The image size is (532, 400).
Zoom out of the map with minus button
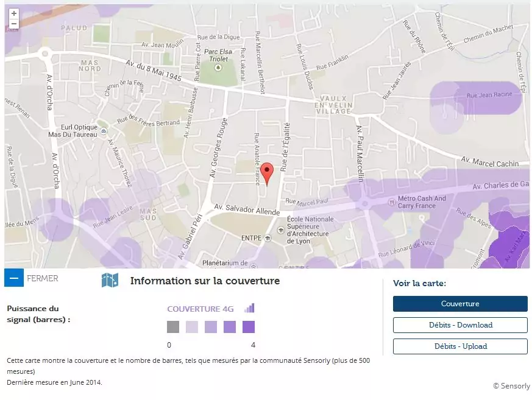point(13,24)
